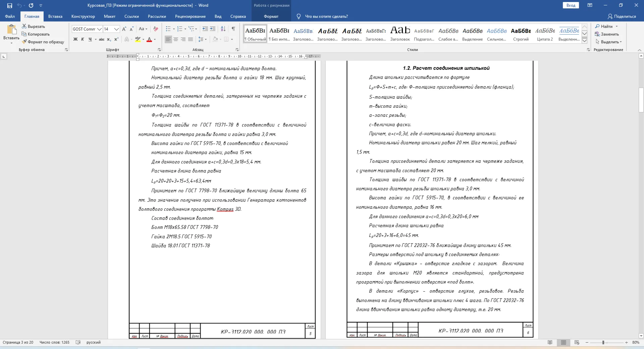
Task: Open the font size dropdown
Action: 116,29
